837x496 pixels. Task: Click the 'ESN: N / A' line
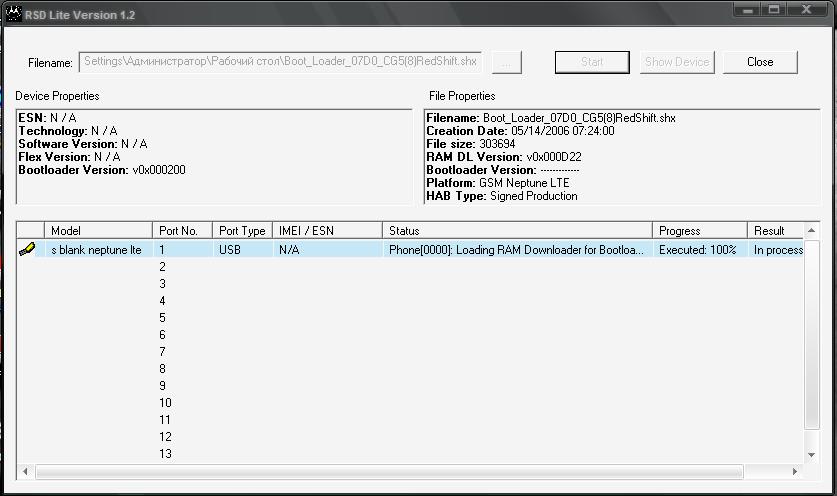pyautogui.click(x=48, y=118)
